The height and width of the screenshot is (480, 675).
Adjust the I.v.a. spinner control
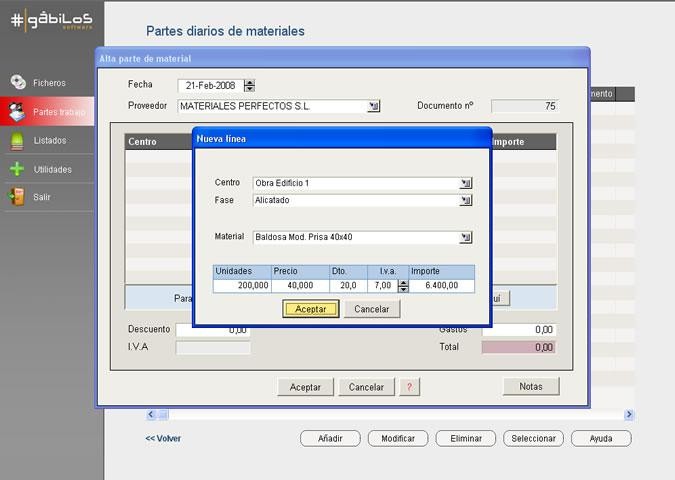pyautogui.click(x=403, y=286)
